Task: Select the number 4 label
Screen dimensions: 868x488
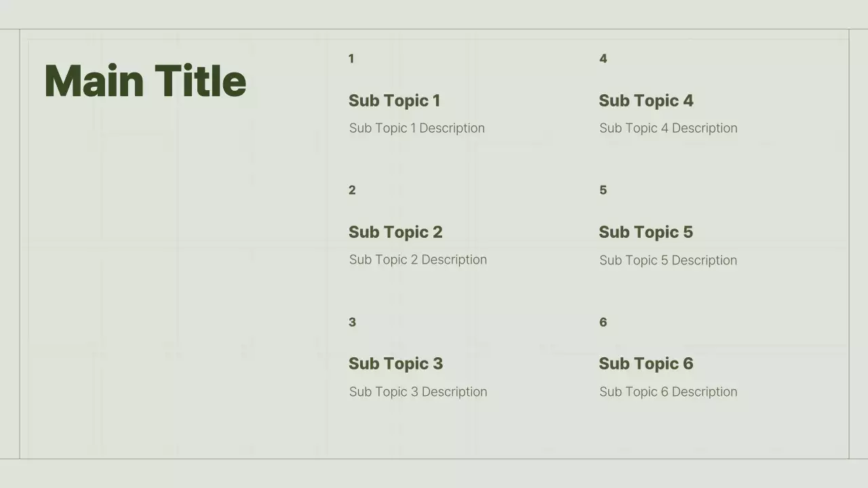Action: pos(603,59)
